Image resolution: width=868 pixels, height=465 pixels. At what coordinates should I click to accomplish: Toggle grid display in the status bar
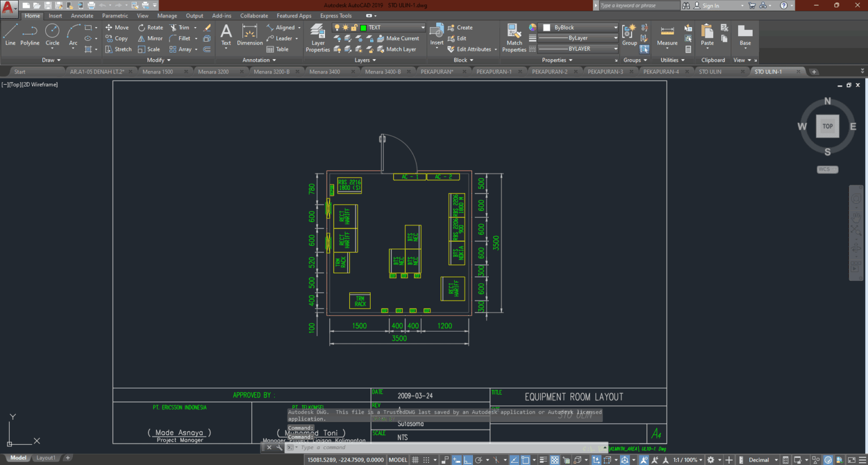click(x=414, y=459)
